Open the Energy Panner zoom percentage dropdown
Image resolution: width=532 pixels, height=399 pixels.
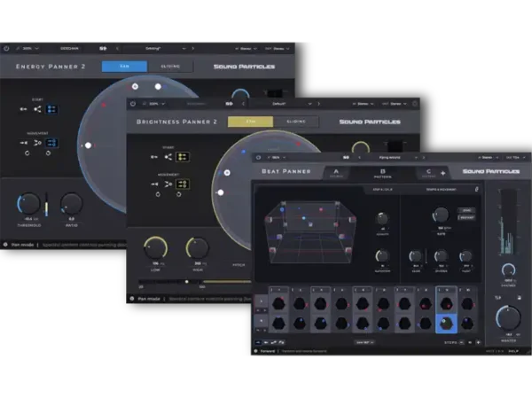[27, 49]
